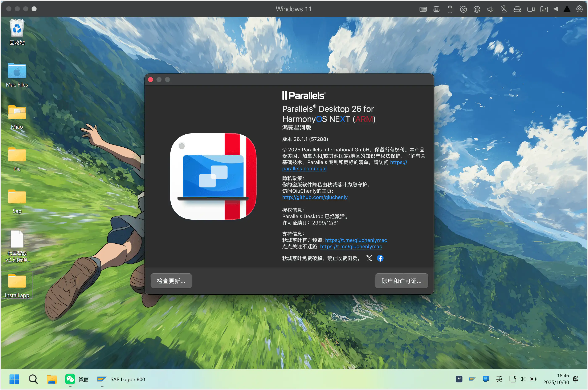588x390 pixels.
Task: Unmute the microphone in VM toolbar
Action: coord(504,9)
